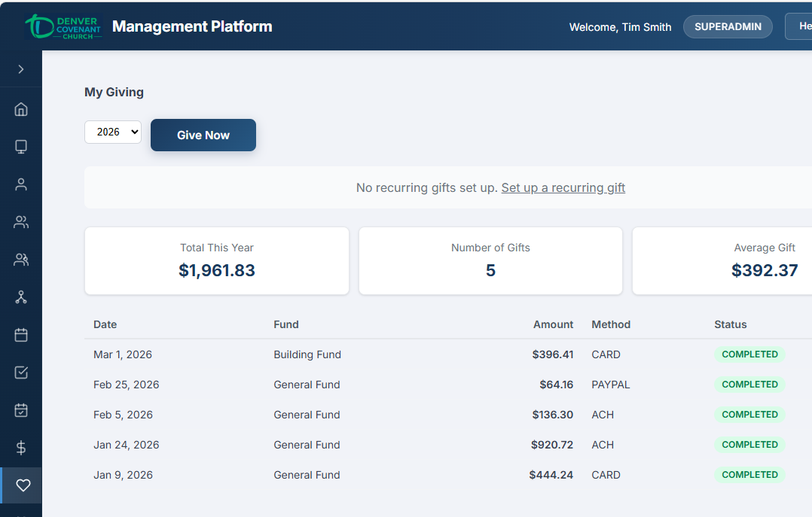Select the network hierarchy icon in sidebar
The image size is (812, 517).
click(21, 297)
